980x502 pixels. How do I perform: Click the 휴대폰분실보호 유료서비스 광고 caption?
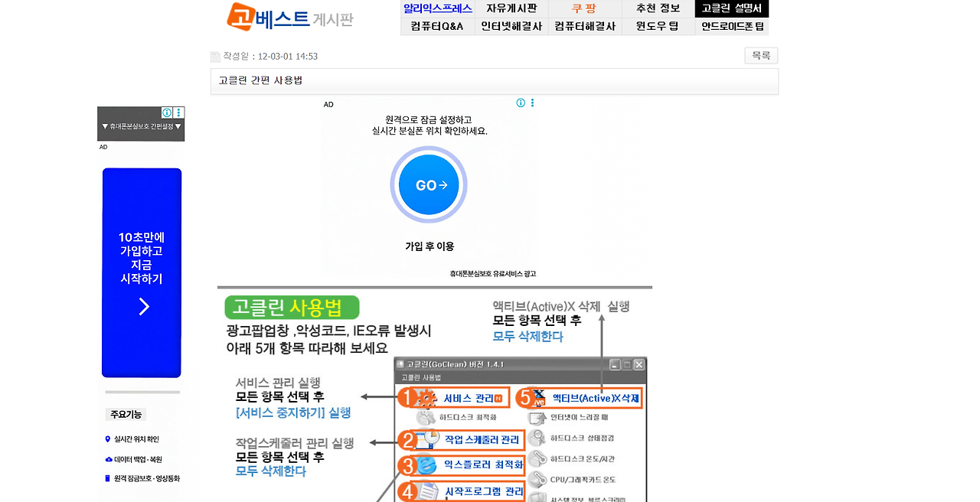pyautogui.click(x=493, y=273)
